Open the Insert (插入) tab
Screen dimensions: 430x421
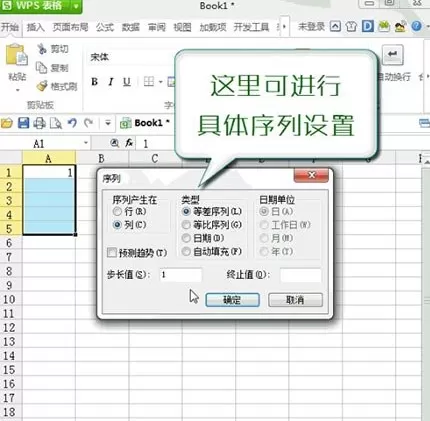pyautogui.click(x=36, y=27)
